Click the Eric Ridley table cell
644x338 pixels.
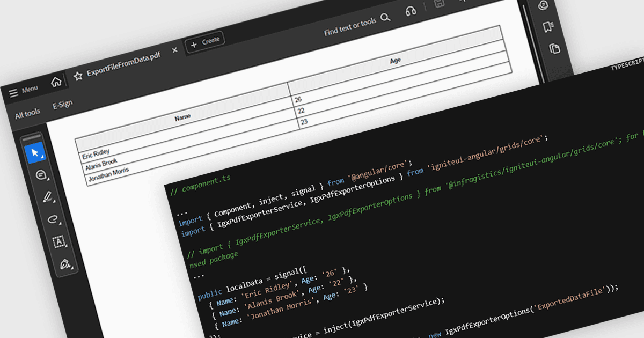[x=95, y=154]
